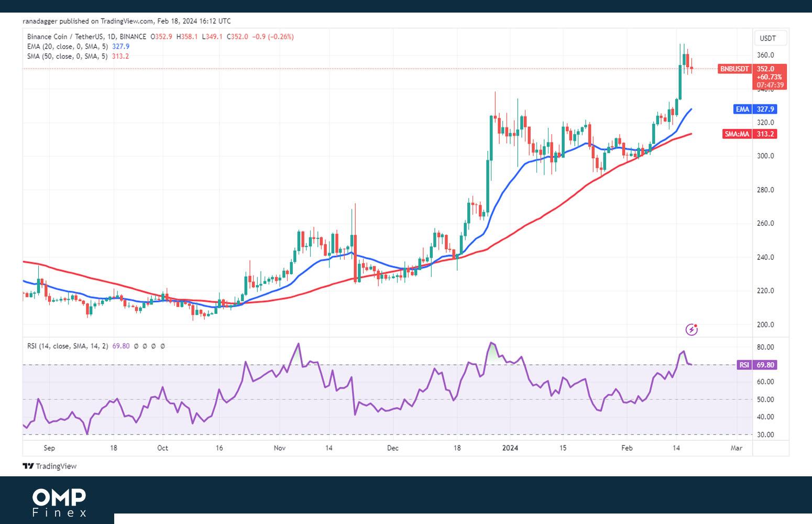Click the purple lightning bolt icon
The height and width of the screenshot is (524, 812).
click(x=692, y=330)
